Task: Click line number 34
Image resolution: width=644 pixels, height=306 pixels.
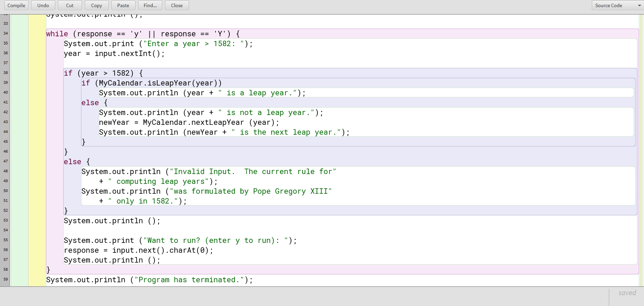Action: (x=5, y=33)
